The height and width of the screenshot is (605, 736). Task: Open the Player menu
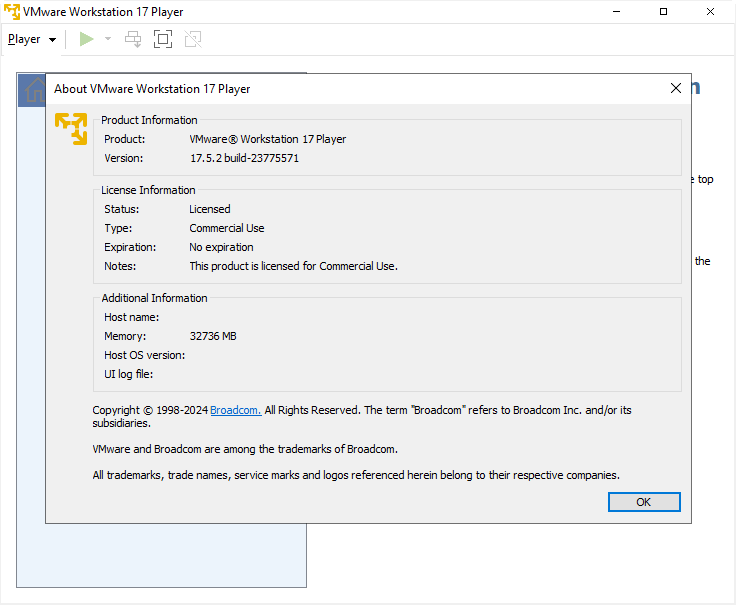[x=32, y=39]
